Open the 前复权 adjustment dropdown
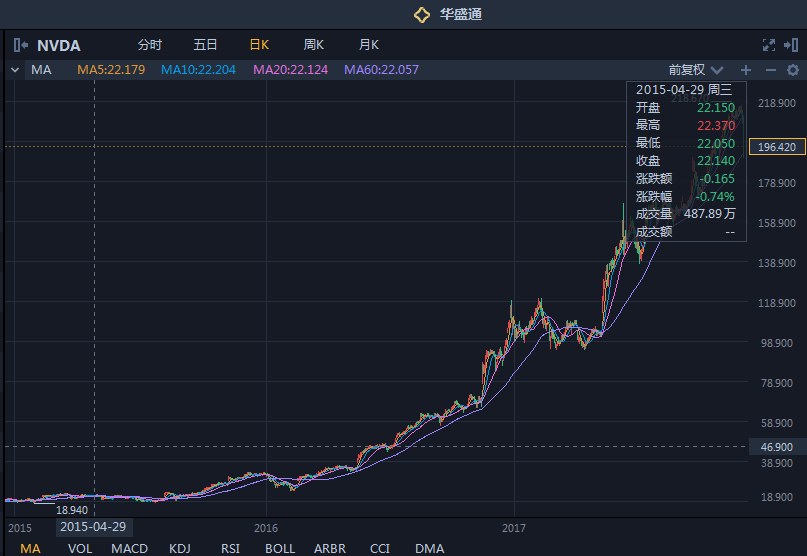The image size is (807, 556). pyautogui.click(x=695, y=70)
